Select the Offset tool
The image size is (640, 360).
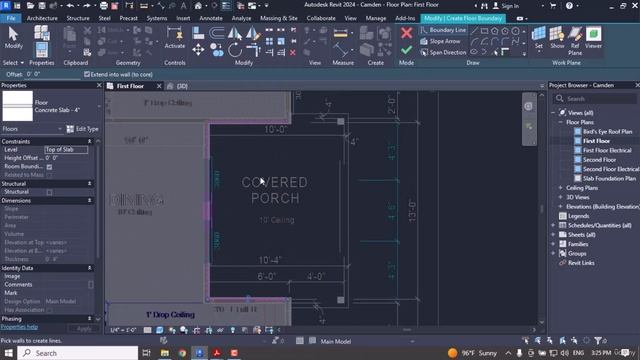[x=217, y=33]
